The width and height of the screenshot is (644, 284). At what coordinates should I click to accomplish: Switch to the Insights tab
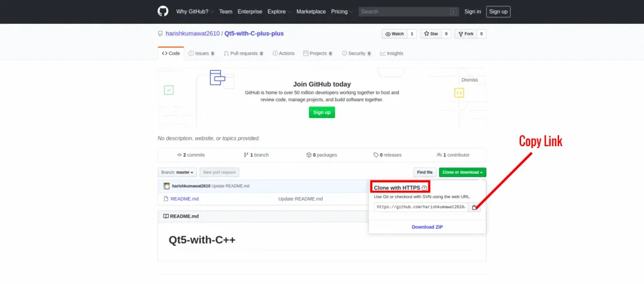pyautogui.click(x=392, y=53)
